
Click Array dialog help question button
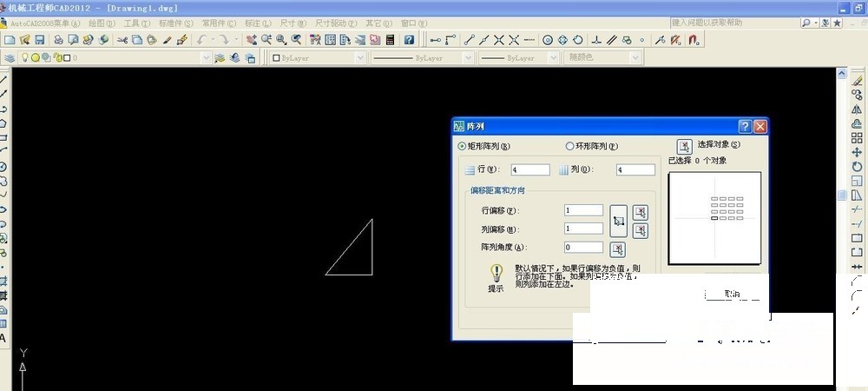pyautogui.click(x=745, y=126)
